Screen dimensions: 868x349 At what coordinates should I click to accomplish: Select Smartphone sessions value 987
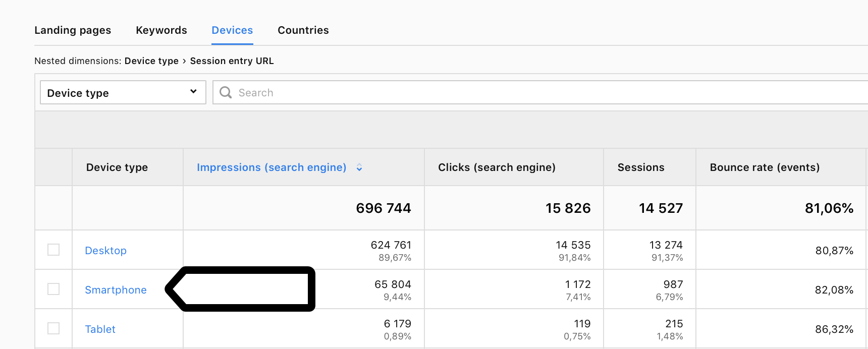tap(673, 284)
